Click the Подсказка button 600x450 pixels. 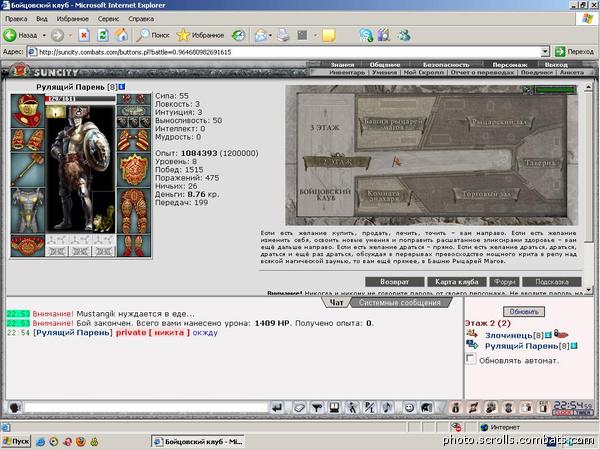tap(552, 282)
